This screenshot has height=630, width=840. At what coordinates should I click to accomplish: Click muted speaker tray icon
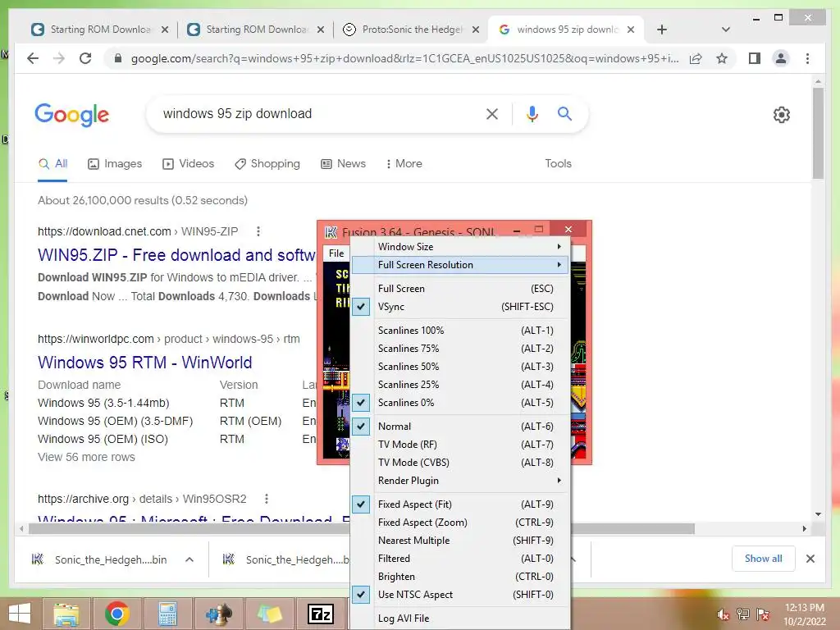724,614
